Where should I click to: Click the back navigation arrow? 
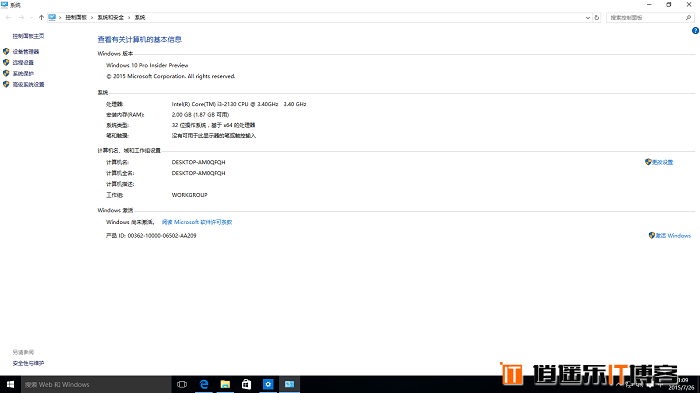[8, 17]
